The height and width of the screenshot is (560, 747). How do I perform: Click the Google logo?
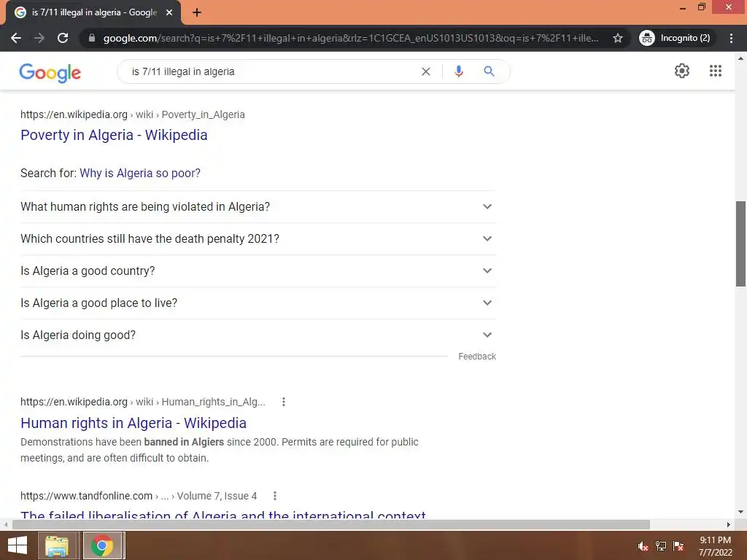pos(50,72)
